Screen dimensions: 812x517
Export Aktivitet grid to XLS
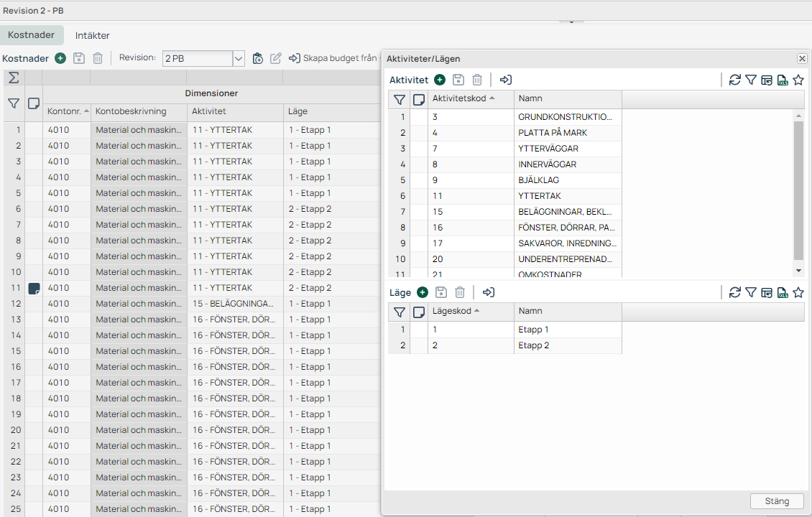coord(783,80)
